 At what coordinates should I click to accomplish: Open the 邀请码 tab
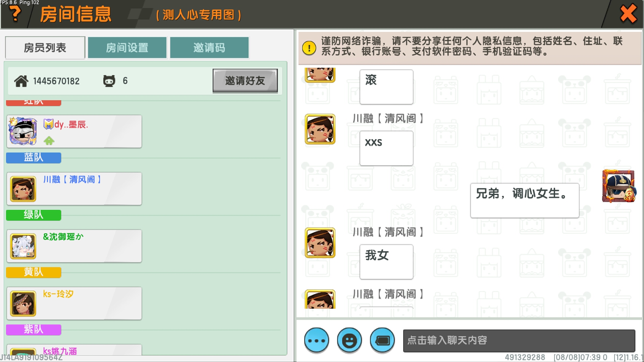coord(209,48)
